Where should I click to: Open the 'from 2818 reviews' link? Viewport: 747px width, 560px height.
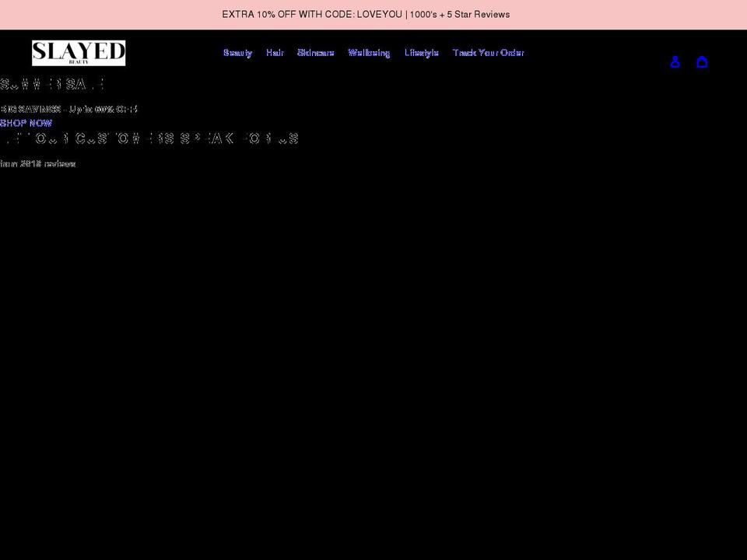point(38,163)
